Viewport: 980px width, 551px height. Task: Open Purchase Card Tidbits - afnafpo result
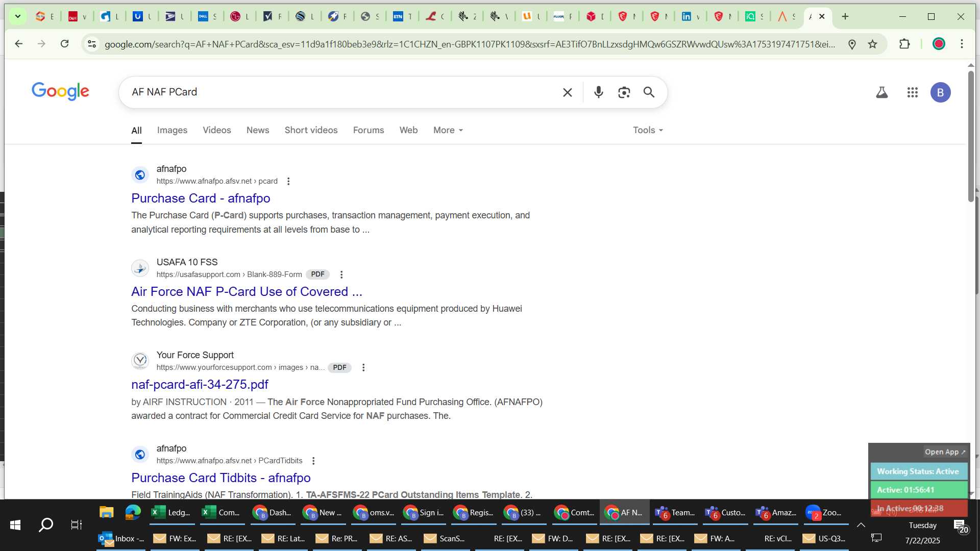coord(220,478)
